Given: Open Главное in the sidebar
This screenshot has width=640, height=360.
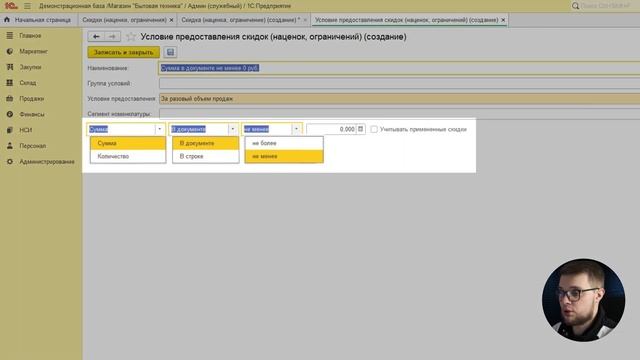Looking at the screenshot, I should (30, 36).
